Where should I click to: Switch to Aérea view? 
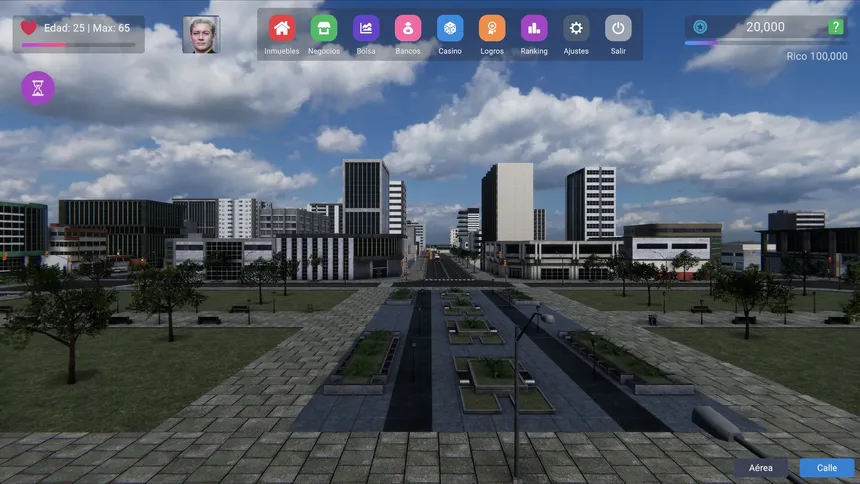pos(761,468)
